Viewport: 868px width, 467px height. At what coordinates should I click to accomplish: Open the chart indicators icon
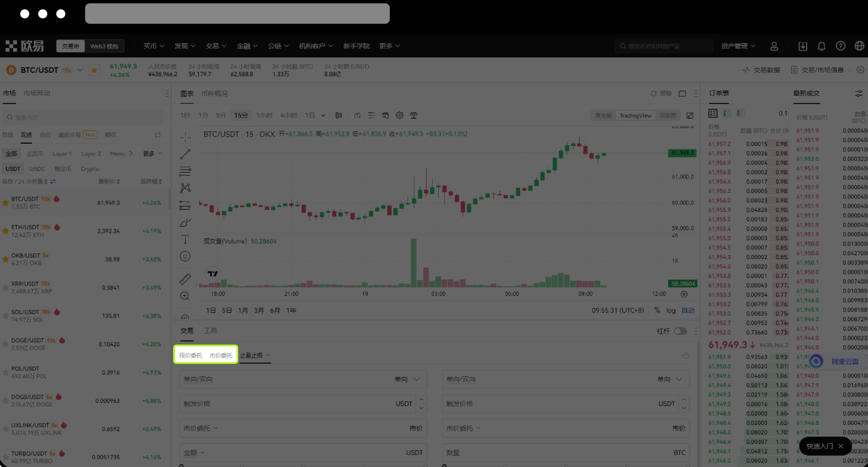coord(357,115)
